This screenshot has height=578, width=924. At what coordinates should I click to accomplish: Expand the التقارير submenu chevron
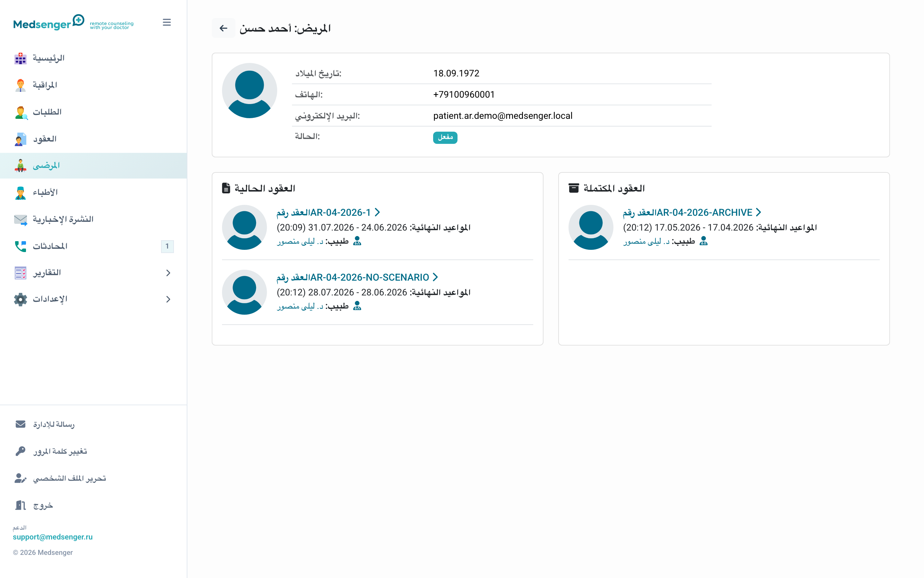coord(168,273)
